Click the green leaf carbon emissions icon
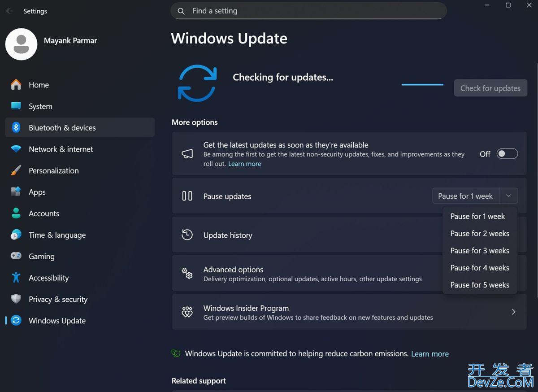 point(176,353)
